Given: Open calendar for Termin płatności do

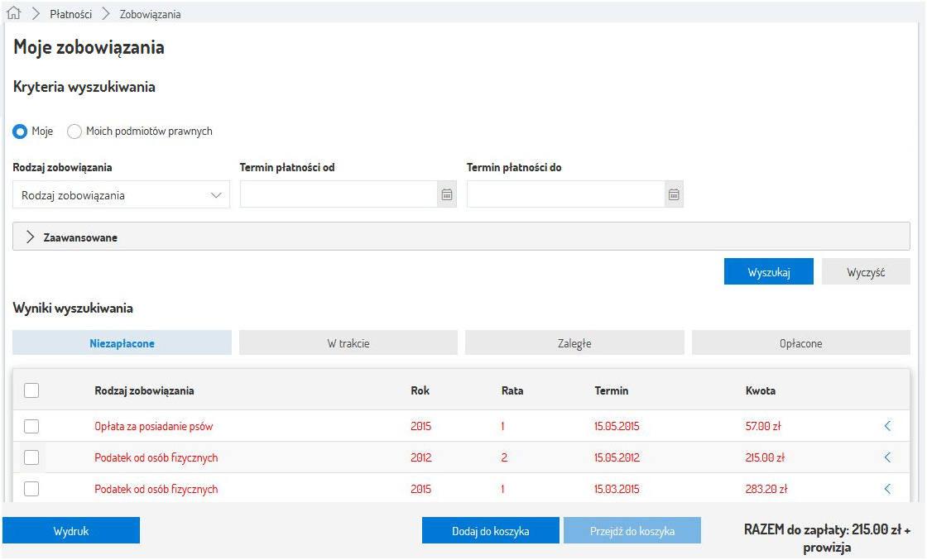Looking at the screenshot, I should coord(674,194).
